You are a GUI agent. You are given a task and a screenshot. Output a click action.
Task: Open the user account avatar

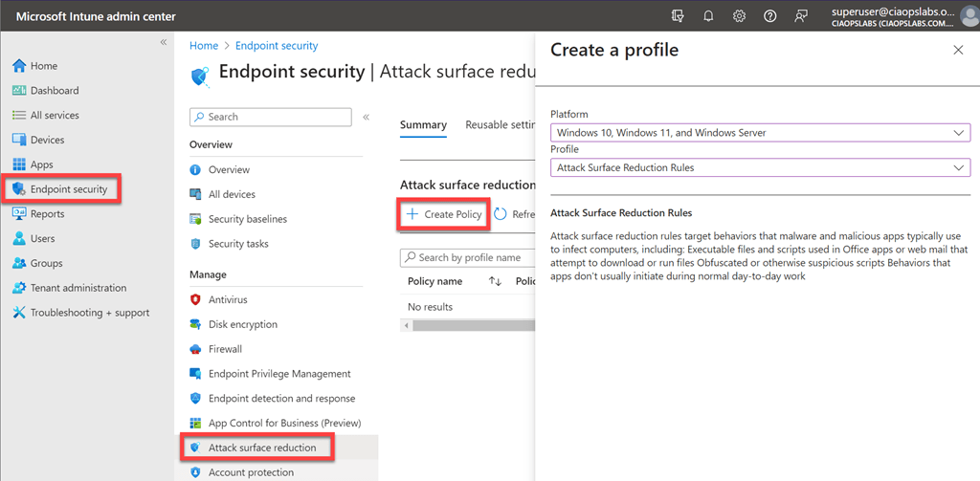click(969, 16)
